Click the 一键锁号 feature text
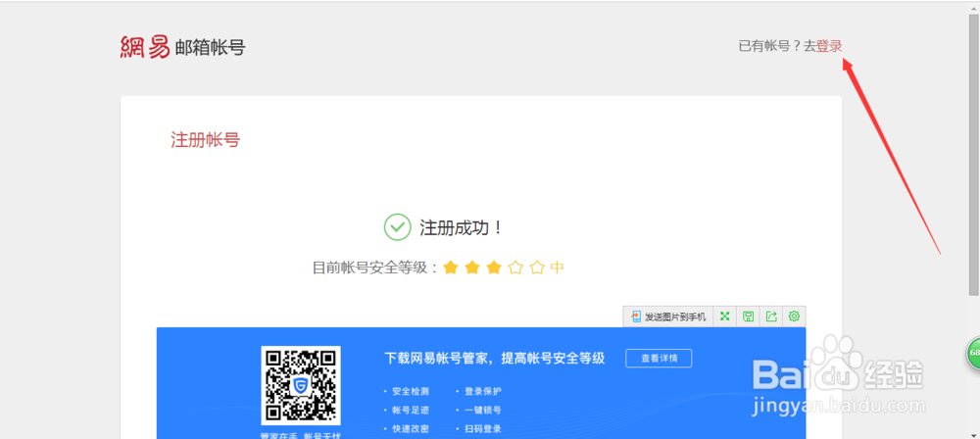This screenshot has width=980, height=439. click(x=482, y=411)
